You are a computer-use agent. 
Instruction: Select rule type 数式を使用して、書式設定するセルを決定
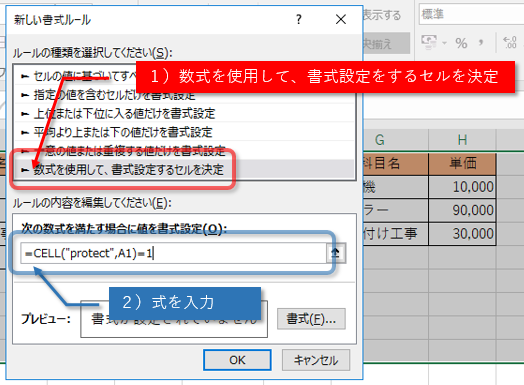pos(184,169)
